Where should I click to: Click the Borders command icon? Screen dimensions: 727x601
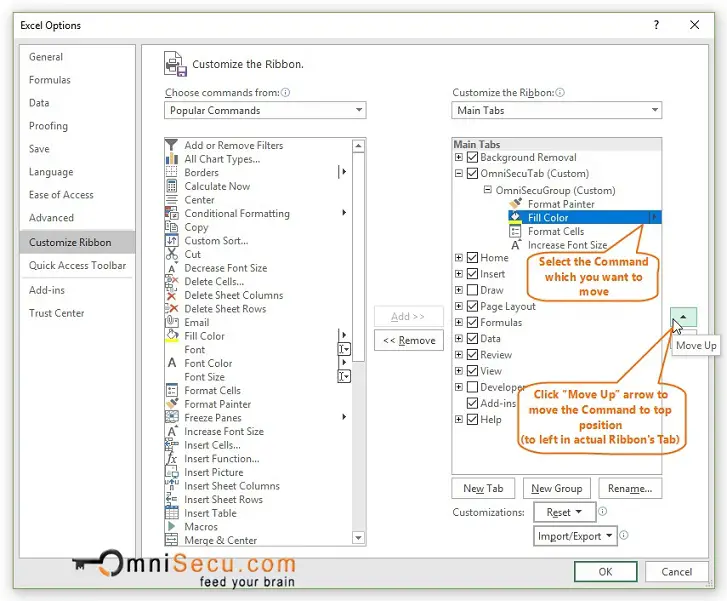172,172
